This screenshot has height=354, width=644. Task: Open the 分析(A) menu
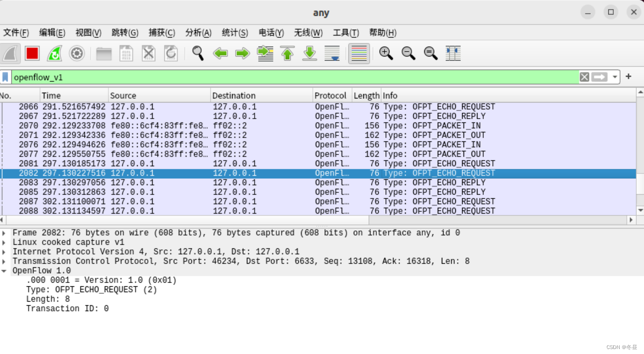pos(198,33)
